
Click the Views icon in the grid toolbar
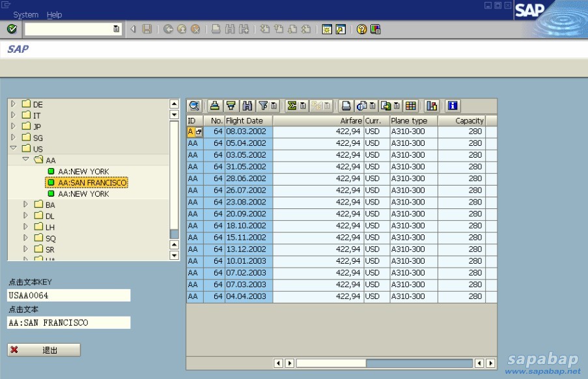(361, 105)
